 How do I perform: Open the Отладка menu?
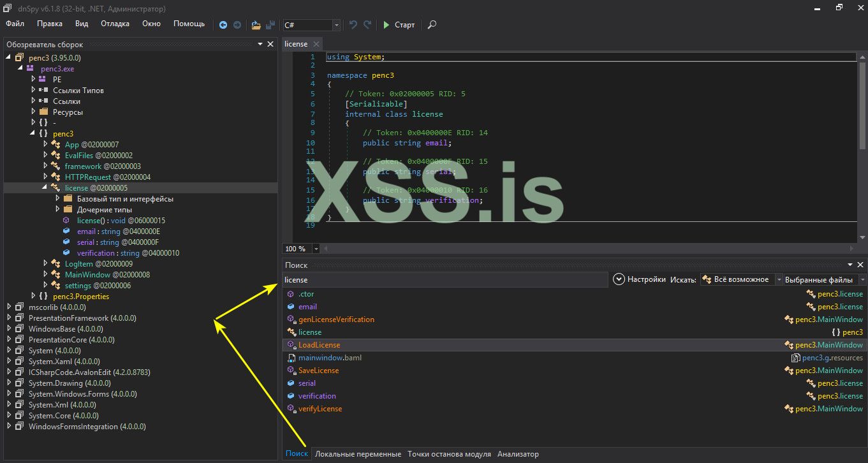pyautogui.click(x=115, y=24)
